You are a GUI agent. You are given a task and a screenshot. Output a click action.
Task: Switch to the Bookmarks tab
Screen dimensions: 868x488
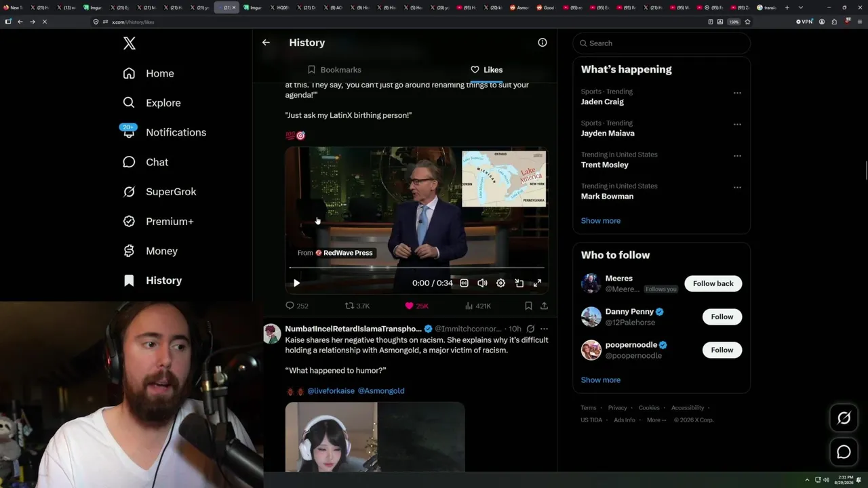click(334, 70)
